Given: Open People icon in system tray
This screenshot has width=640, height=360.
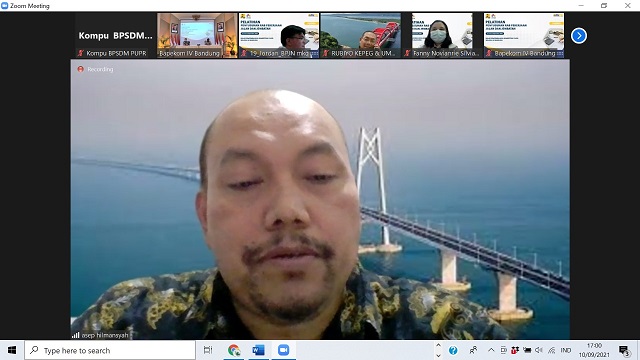Looking at the screenshot, I should [x=473, y=350].
